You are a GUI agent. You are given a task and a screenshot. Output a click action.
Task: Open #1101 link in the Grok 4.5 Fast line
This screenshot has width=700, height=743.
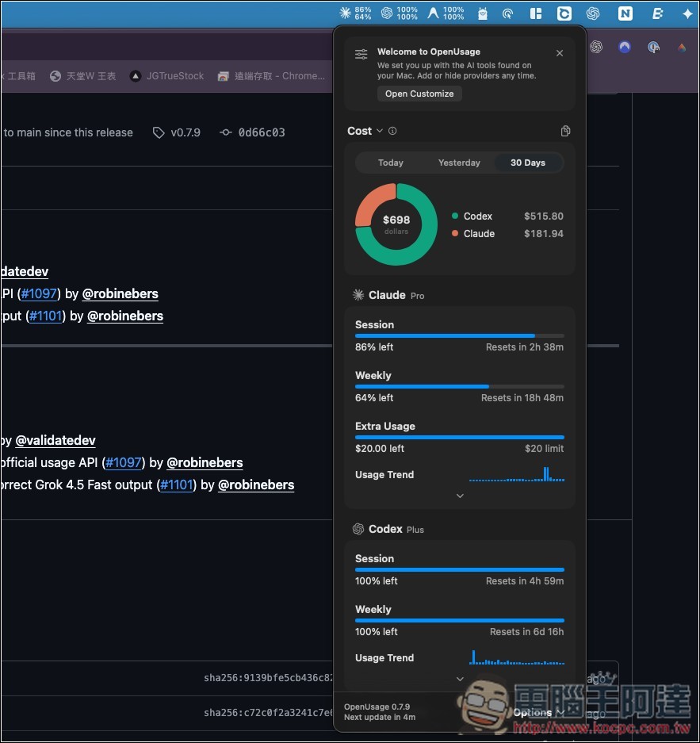tap(177, 484)
